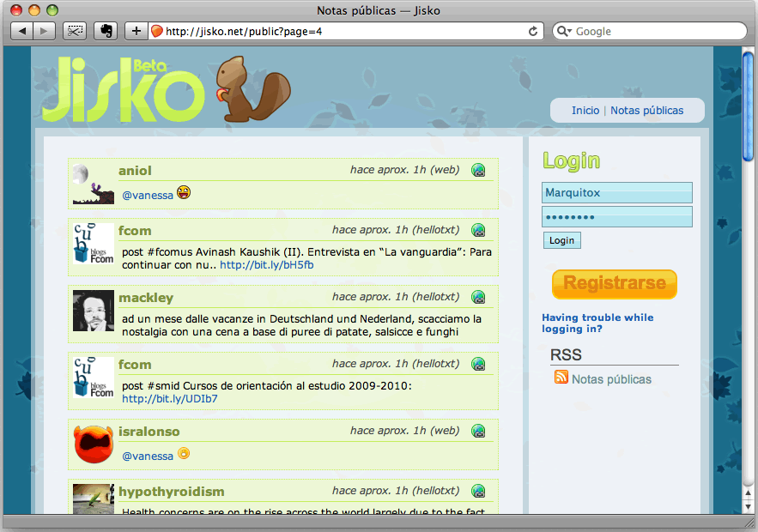The width and height of the screenshot is (758, 532).
Task: Click the orange RSS feed icon
Action: coord(561,378)
